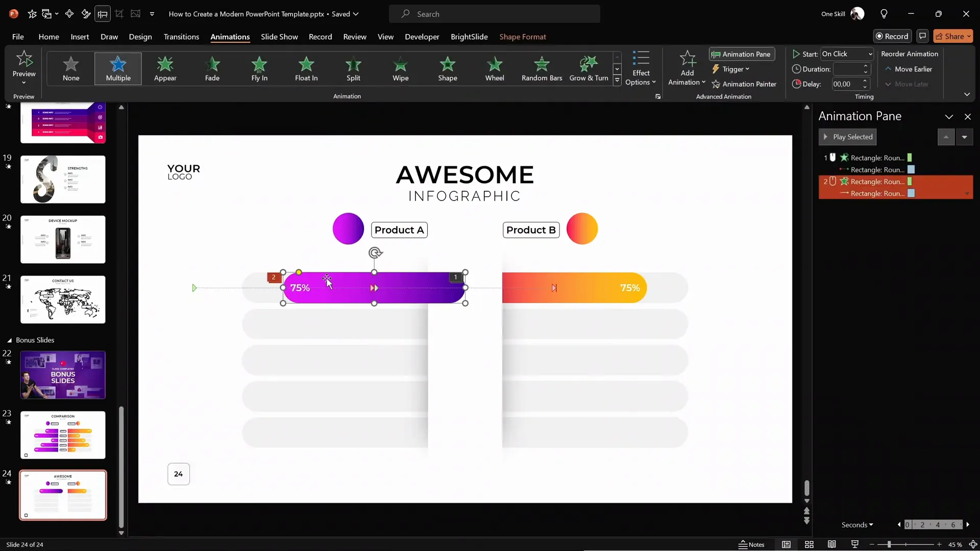The width and height of the screenshot is (980, 551).
Task: Select the Multiple animation option
Action: tap(118, 69)
